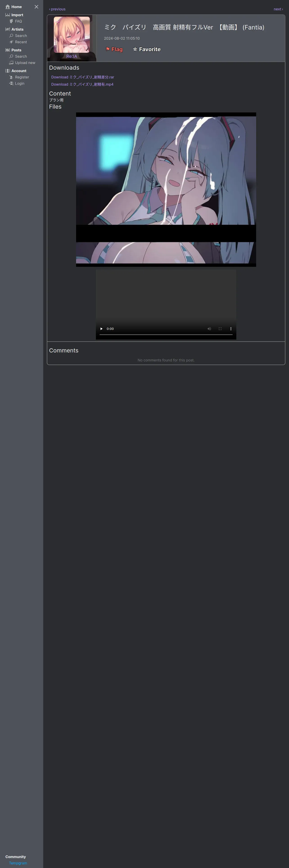
Task: Open the Tempgram community link
Action: (x=18, y=863)
